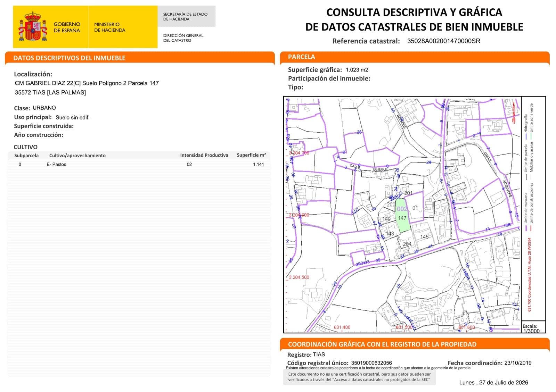Click the "DATOS DESCRIPTIVOS DEL INMUEBLE" header
The width and height of the screenshot is (556, 392).
point(69,58)
